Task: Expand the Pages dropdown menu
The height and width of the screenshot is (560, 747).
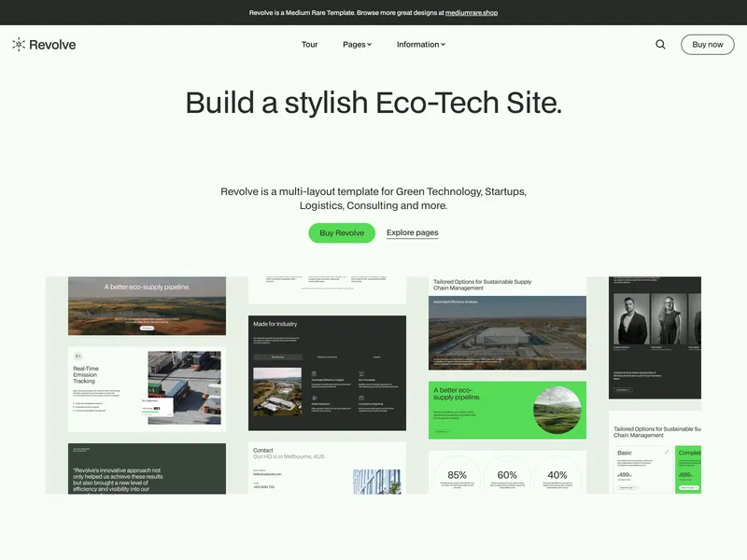Action: (357, 44)
